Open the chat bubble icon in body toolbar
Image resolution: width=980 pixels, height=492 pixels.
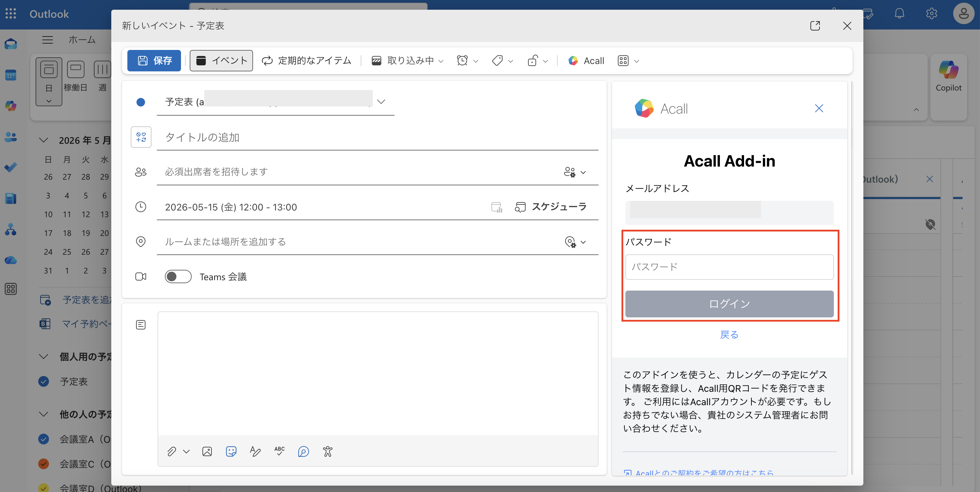coord(303,451)
